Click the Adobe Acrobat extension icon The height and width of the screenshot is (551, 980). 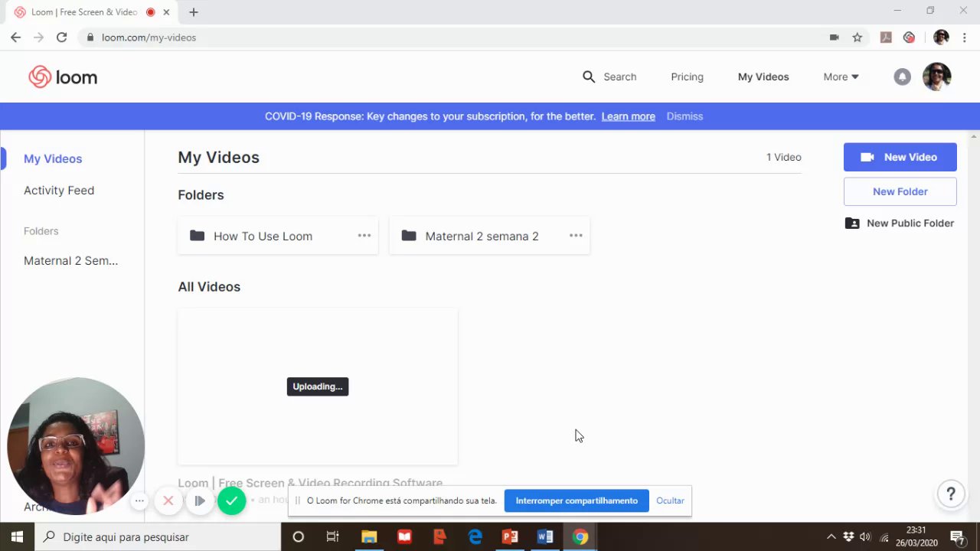[886, 37]
